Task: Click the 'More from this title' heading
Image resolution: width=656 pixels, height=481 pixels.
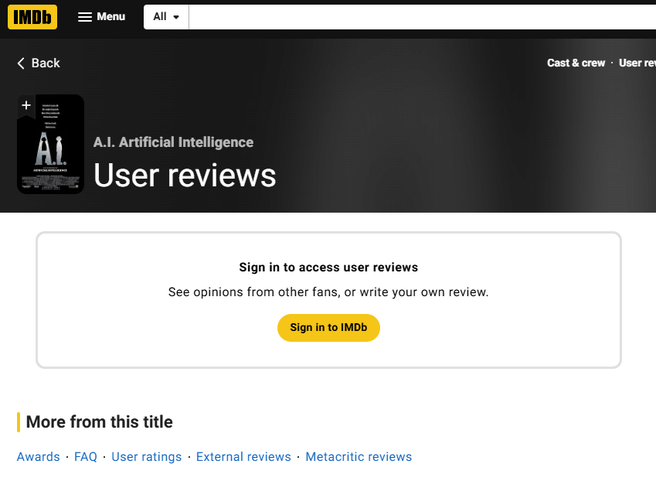Action: 99,422
